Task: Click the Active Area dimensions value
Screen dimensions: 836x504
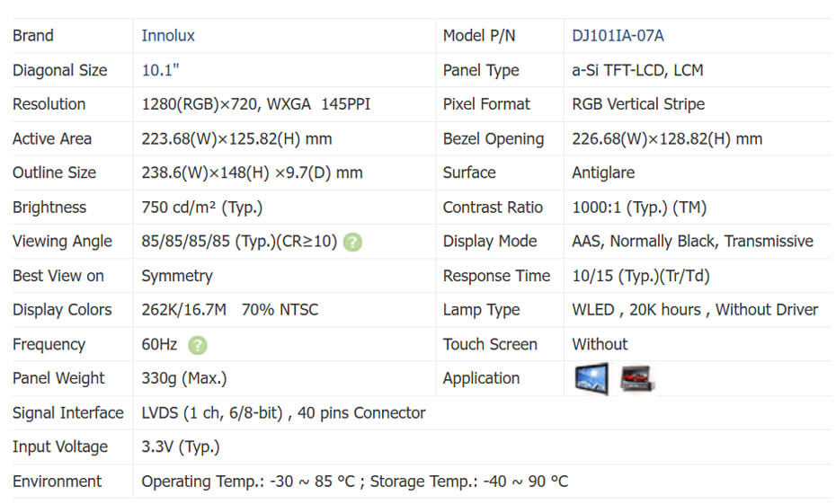Action: (x=236, y=139)
